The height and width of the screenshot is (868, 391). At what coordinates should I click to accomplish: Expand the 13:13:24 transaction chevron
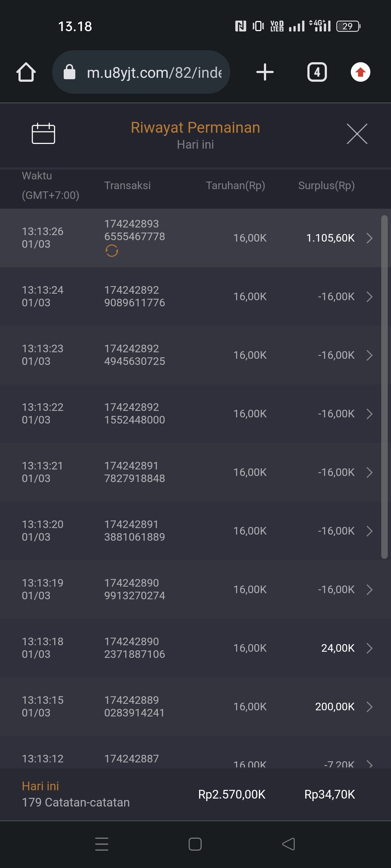pyautogui.click(x=369, y=297)
